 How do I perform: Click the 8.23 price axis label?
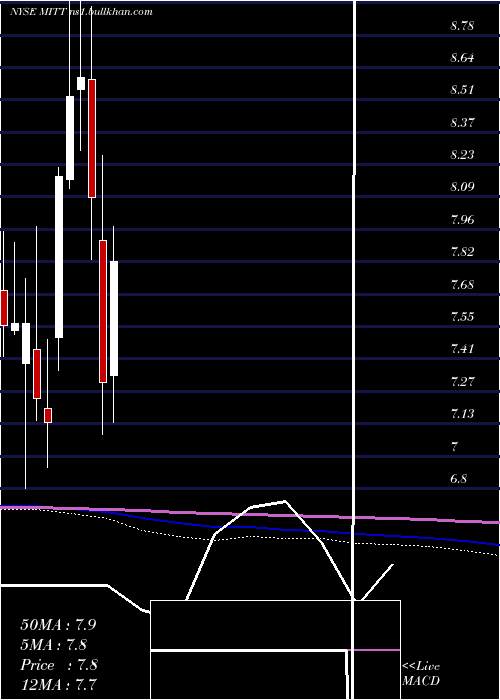tap(462, 154)
